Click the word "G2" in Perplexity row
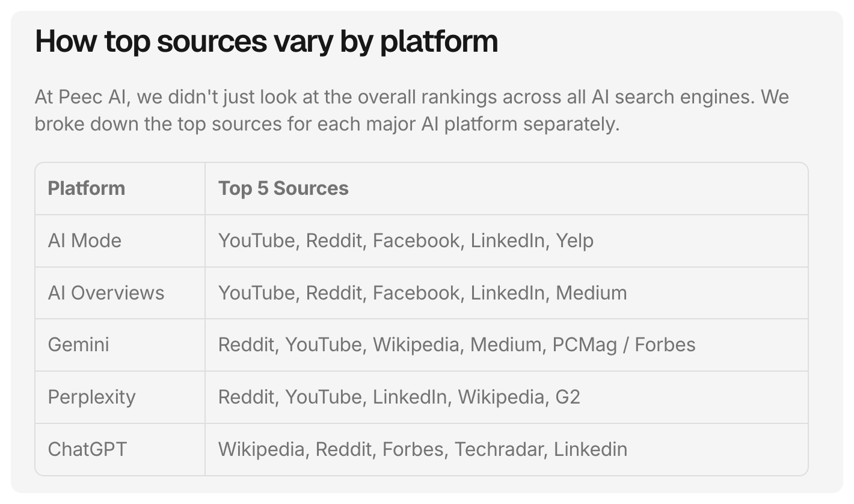Screen dimensions: 854x504 (568, 397)
